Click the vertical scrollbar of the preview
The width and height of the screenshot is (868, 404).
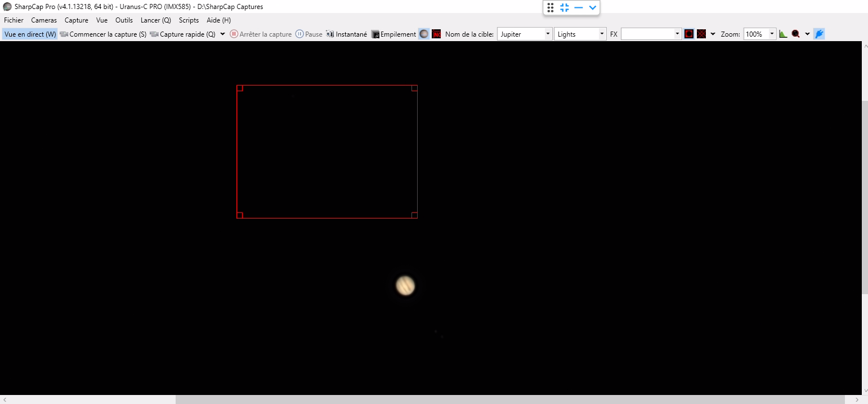pyautogui.click(x=865, y=197)
